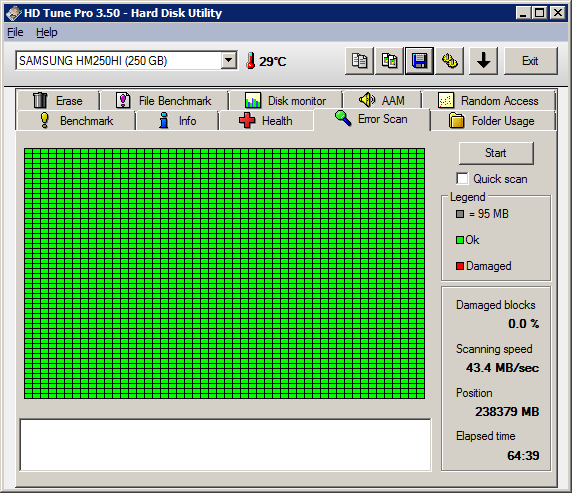Switch to the Health tab

coord(266,121)
